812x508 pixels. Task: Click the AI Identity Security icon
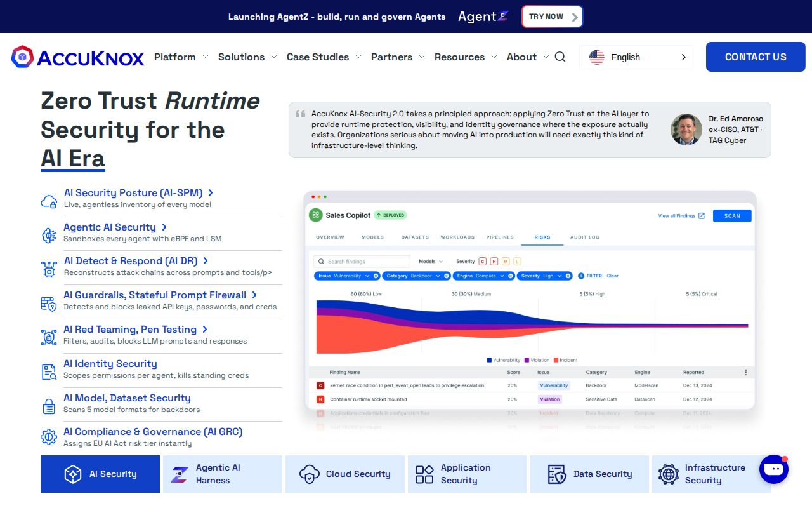point(49,371)
